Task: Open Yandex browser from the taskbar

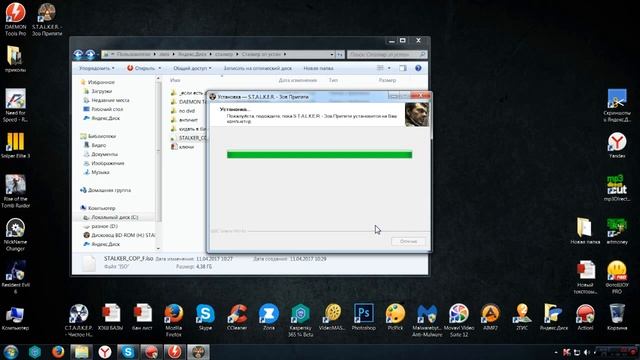Action: pyautogui.click(x=105, y=352)
